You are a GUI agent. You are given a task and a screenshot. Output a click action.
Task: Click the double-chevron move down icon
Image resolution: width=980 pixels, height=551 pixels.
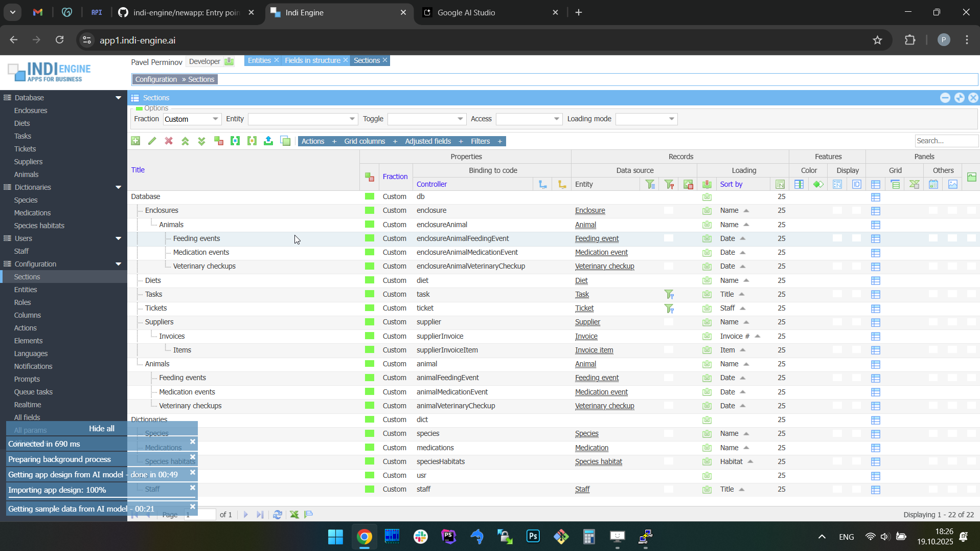click(202, 141)
